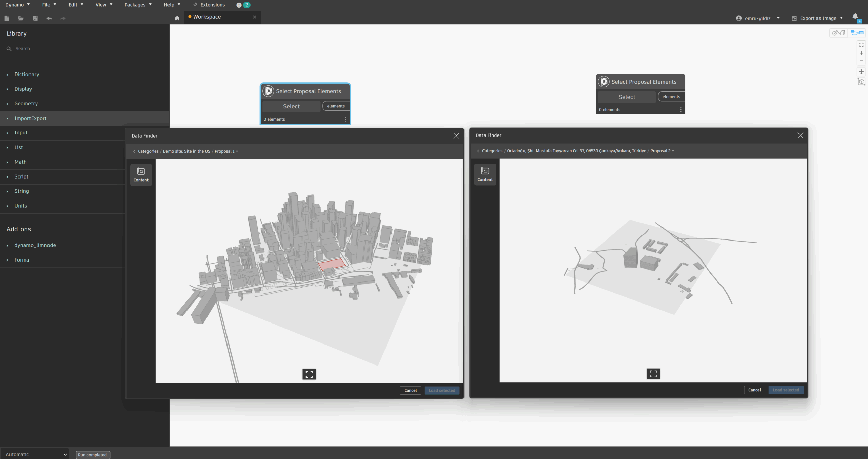The image size is (868, 459).
Task: Click the Open folder icon in toolbar
Action: [x=21, y=18]
